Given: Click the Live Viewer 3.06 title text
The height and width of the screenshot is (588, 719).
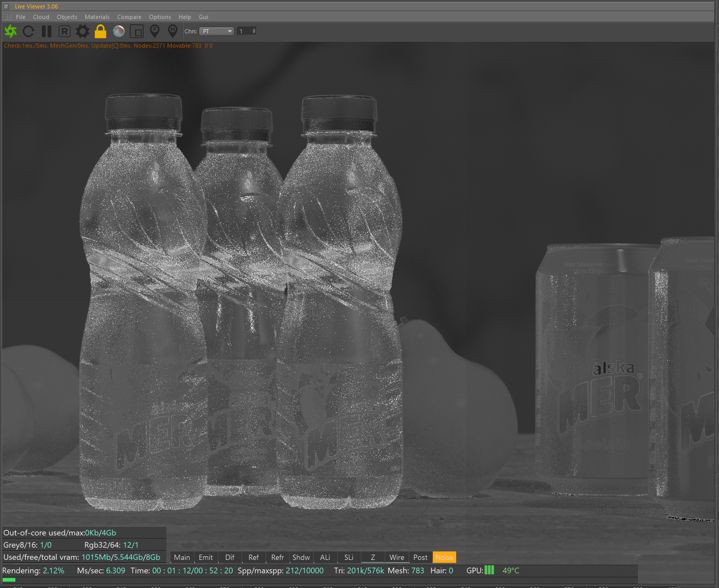Looking at the screenshot, I should click(37, 6).
